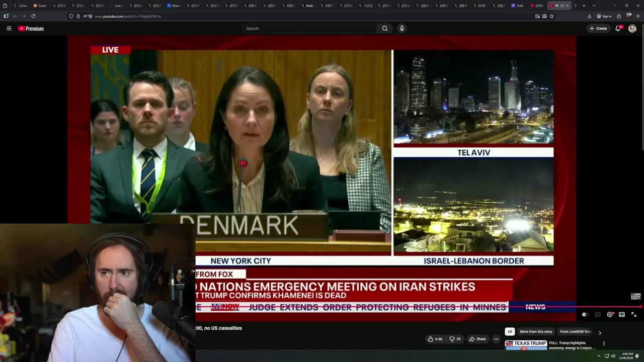
Task: Open browser downloads panel
Action: (589, 16)
